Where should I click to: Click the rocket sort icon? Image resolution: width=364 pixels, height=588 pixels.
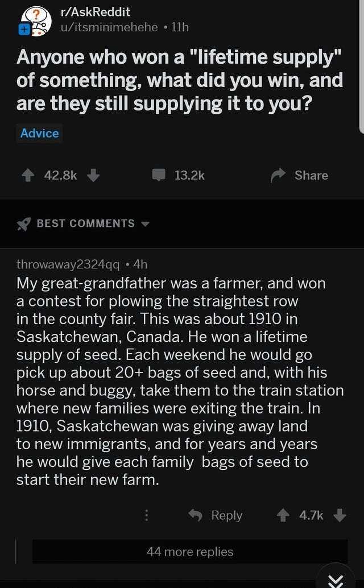coord(23,223)
